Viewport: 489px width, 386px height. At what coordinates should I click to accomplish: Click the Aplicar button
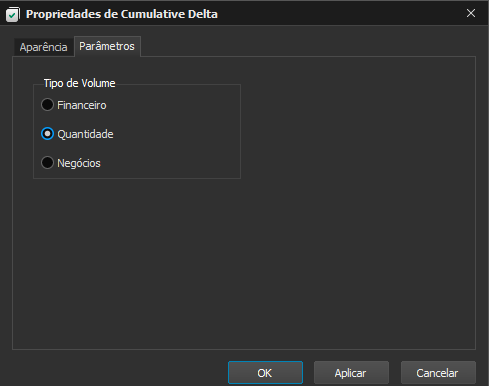[x=351, y=373]
